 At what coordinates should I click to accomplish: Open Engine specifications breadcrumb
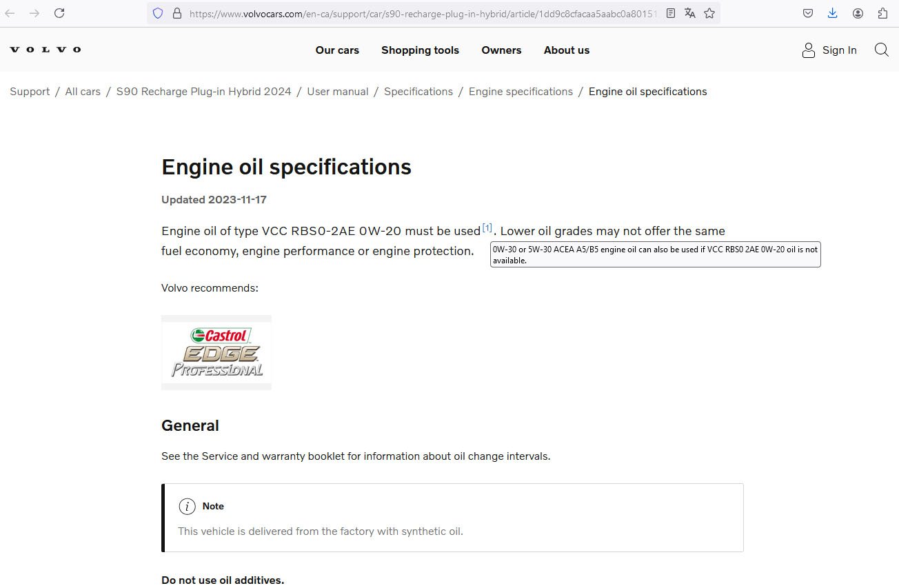(x=521, y=92)
